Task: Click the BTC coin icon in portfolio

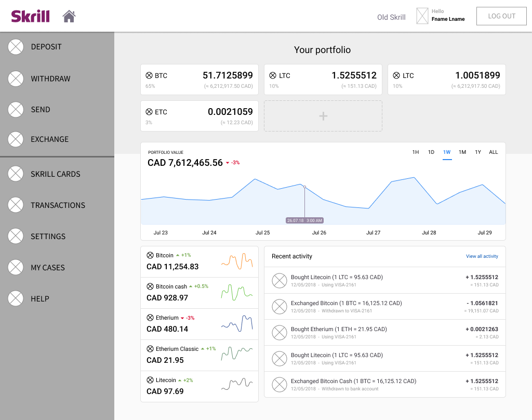Action: click(x=149, y=75)
